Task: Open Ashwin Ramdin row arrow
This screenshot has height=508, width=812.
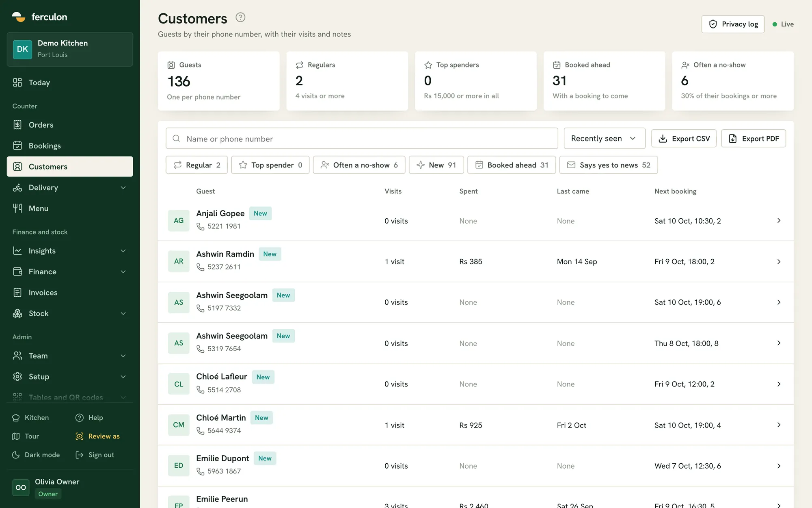Action: pos(779,261)
